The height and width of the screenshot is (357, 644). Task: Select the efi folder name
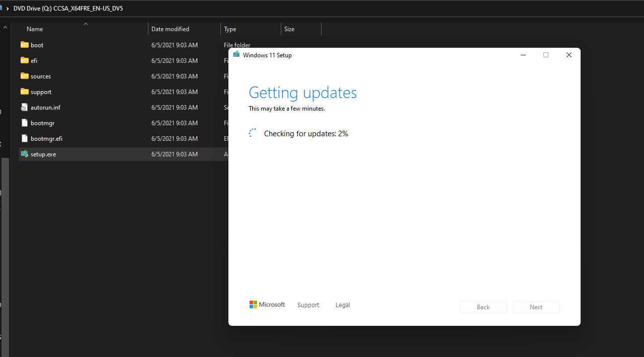34,61
